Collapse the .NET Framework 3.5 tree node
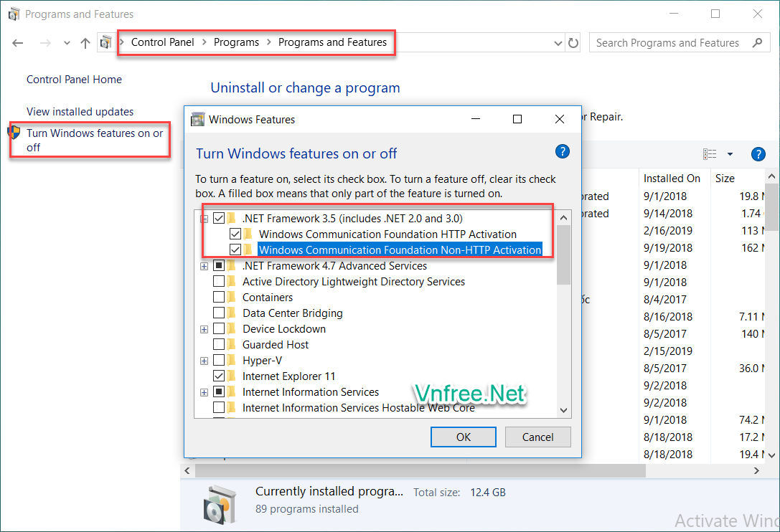This screenshot has width=780, height=532. tap(205, 219)
